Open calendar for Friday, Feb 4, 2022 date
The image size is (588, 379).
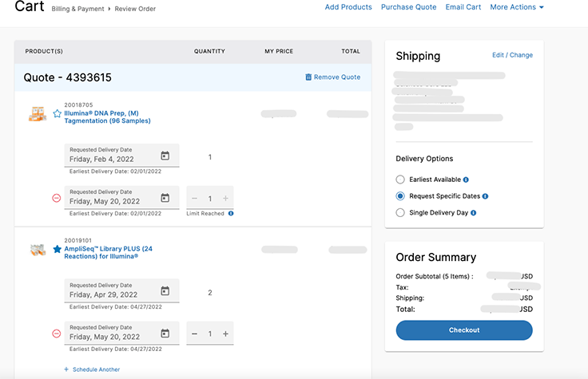[165, 156]
